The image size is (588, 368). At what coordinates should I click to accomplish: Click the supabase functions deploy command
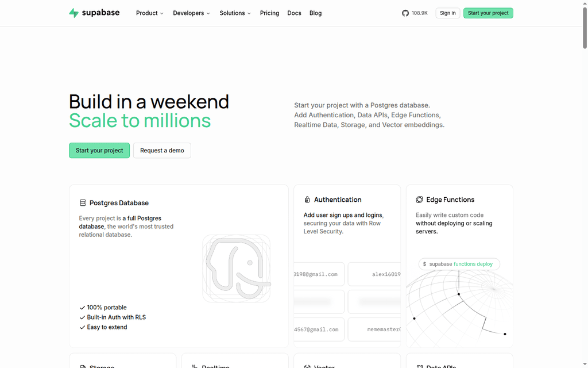[x=459, y=264]
